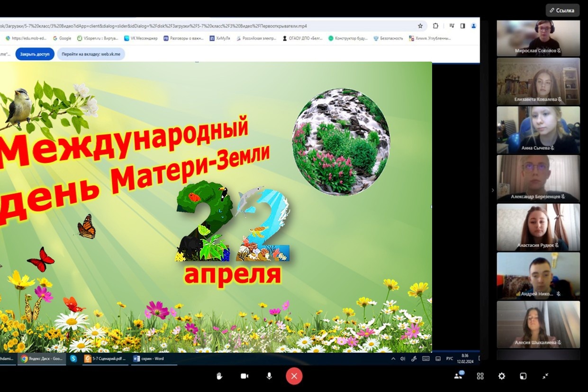Open edu.mob-ed bookmark
This screenshot has width=588, height=392.
pos(26,38)
